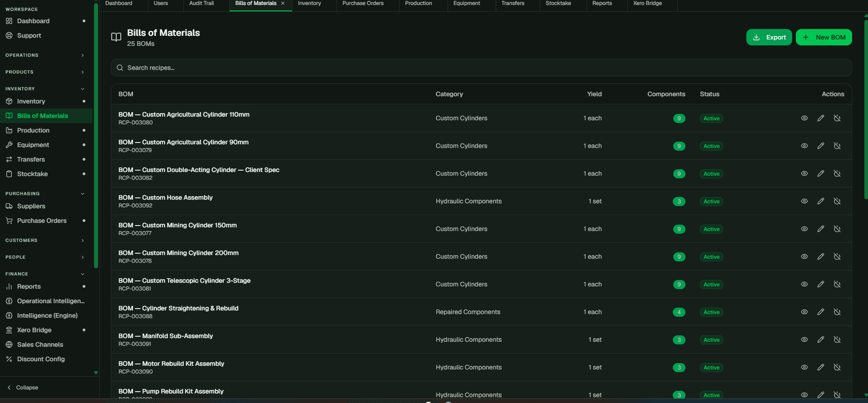The image size is (868, 403).
Task: Click the sidebar vertical scrollbar
Action: tap(96, 135)
